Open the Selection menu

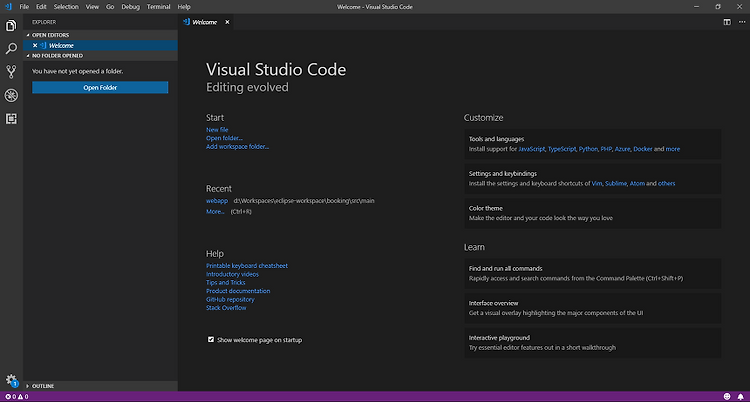tap(66, 7)
